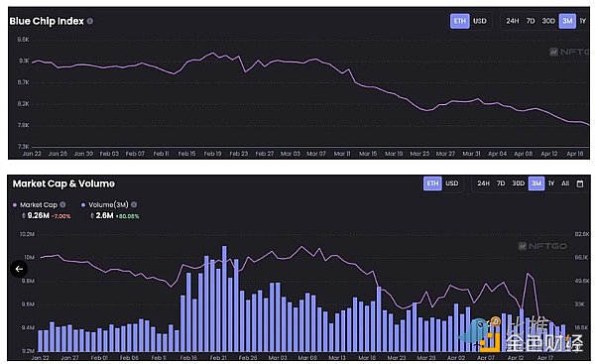Toggle the Volume(3M) legend dot
Image resolution: width=595 pixels, height=364 pixels.
[83, 205]
